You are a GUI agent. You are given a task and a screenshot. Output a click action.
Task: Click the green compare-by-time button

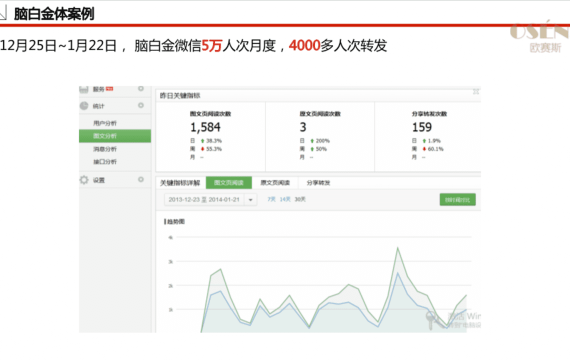click(458, 200)
